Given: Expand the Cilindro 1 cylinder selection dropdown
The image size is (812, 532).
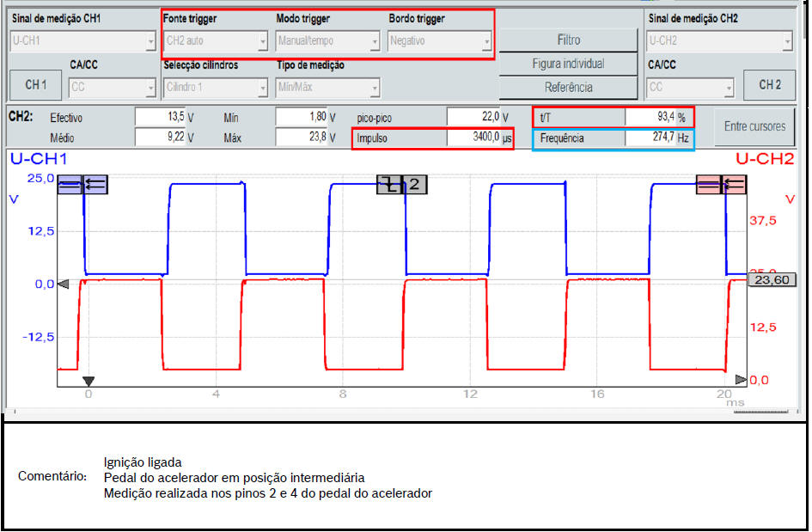Looking at the screenshot, I should (x=216, y=87).
